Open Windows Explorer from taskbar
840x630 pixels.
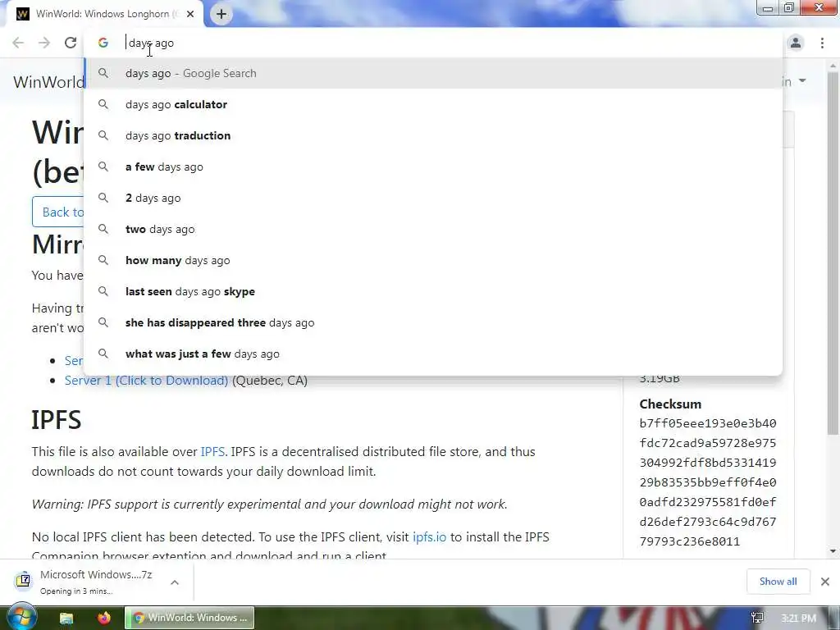pos(66,619)
